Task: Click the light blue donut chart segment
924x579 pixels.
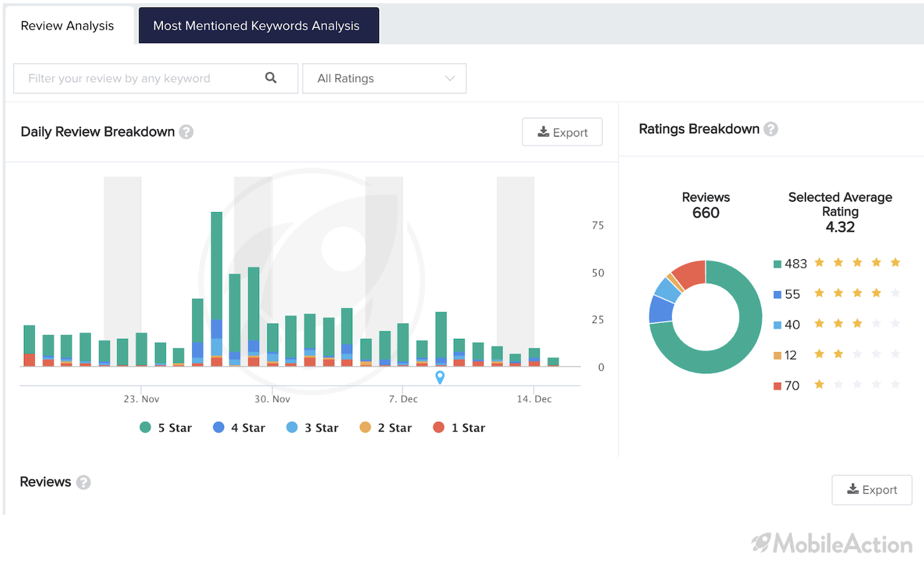Action: click(x=668, y=289)
